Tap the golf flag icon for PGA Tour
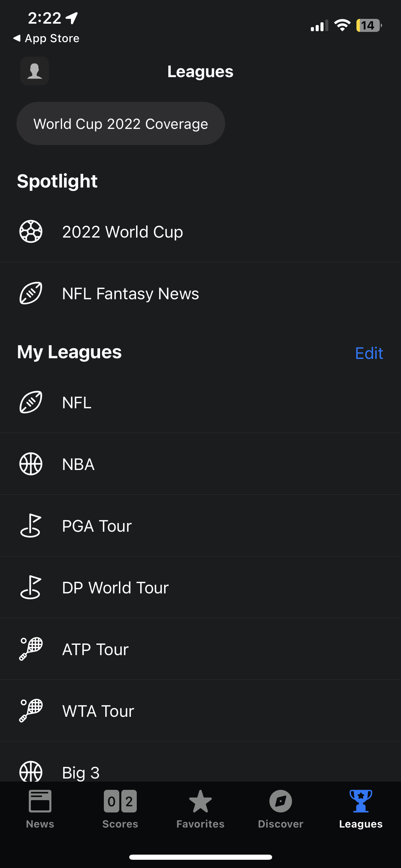 [31, 526]
